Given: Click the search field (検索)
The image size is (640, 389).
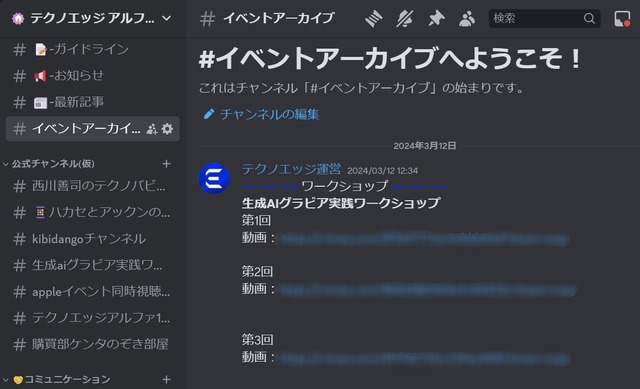Looking at the screenshot, I should pos(544,18).
